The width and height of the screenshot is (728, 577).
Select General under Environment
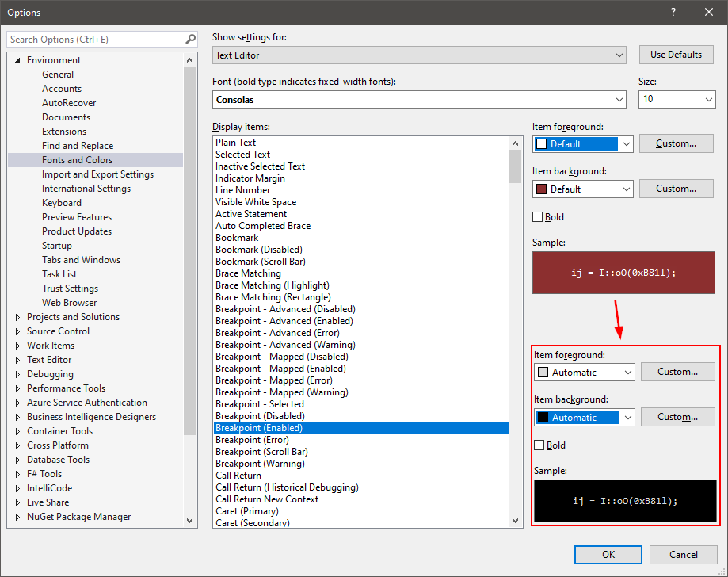(58, 75)
